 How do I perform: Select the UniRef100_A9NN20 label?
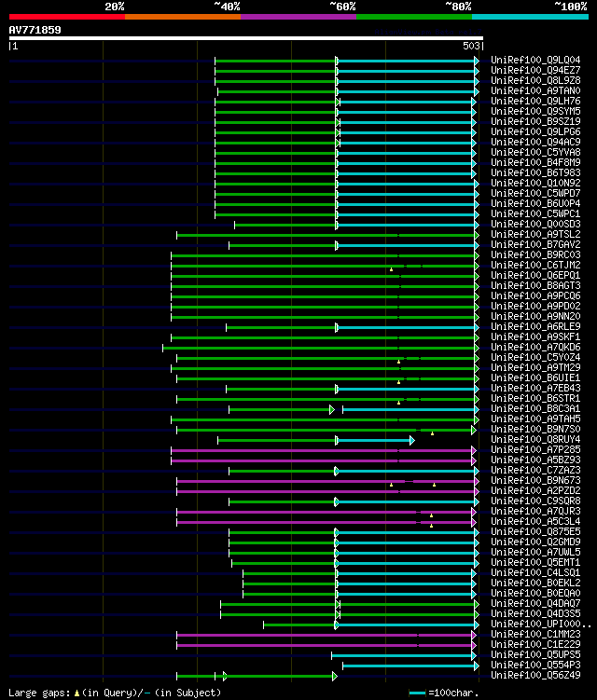535,317
